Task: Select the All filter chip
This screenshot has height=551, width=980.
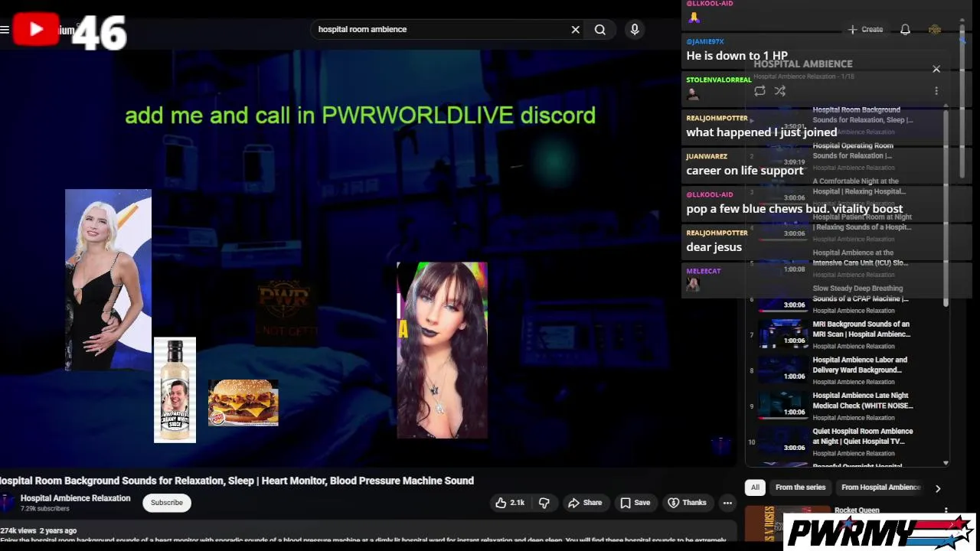Action: 755,487
